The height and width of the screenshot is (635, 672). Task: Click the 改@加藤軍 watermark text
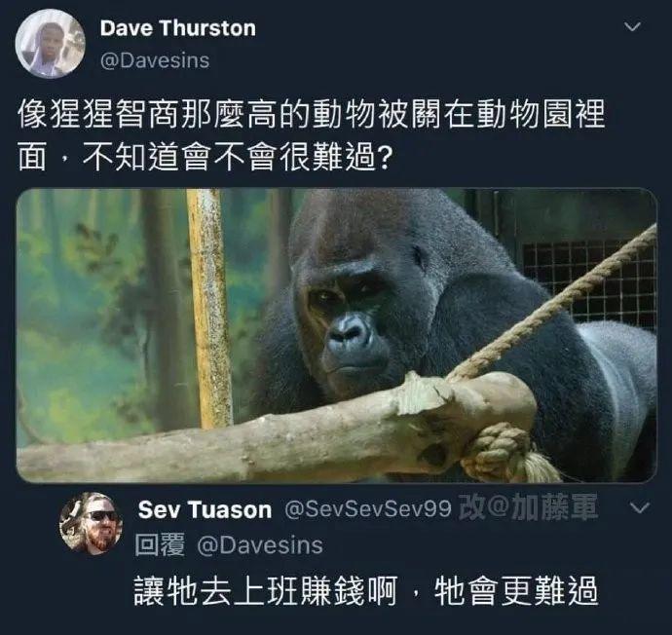point(528,506)
